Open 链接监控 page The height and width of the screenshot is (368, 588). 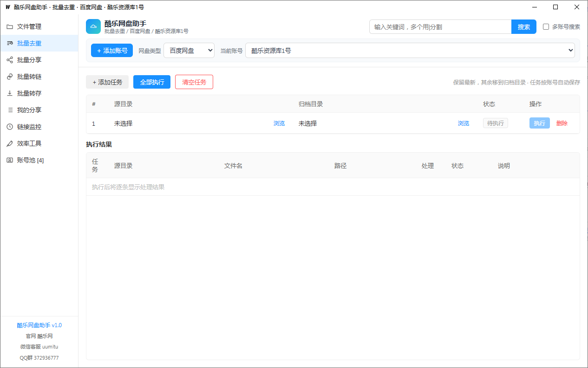(x=39, y=127)
